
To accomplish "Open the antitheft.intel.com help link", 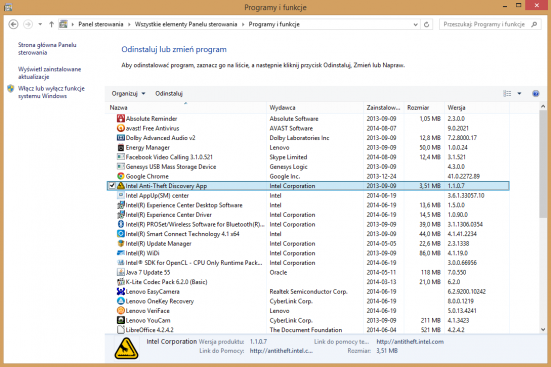I will pyautogui.click(x=410, y=341).
